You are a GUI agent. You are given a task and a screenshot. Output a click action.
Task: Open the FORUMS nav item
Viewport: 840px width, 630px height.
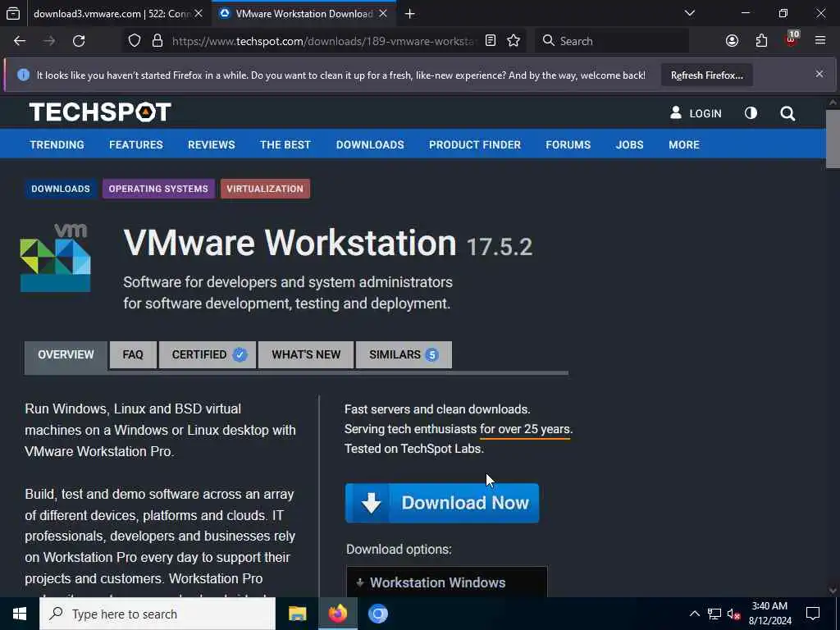tap(568, 144)
